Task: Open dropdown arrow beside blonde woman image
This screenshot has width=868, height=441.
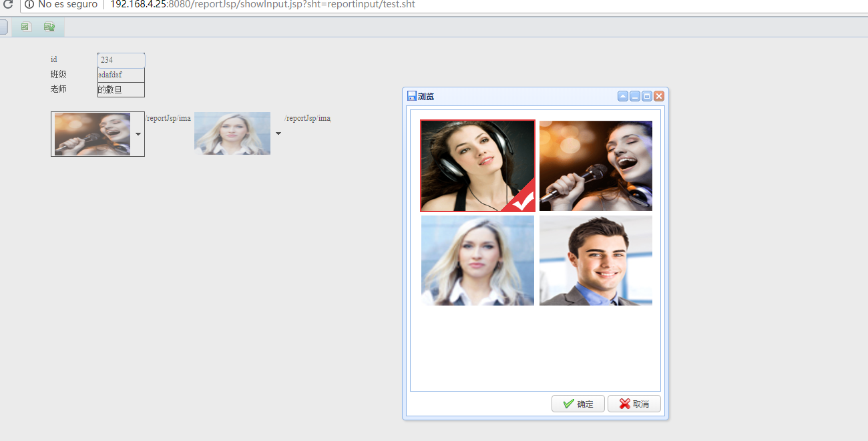Action: pos(278,133)
